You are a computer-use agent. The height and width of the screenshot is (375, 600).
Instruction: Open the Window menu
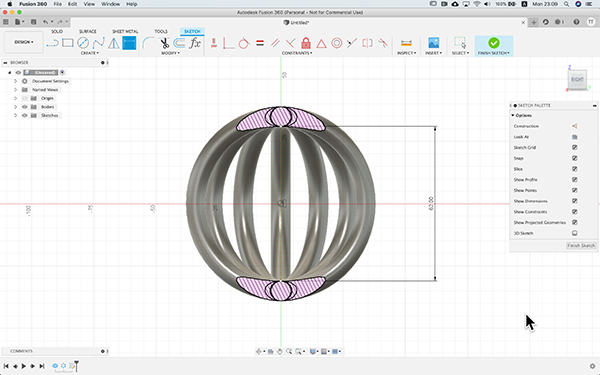point(110,4)
